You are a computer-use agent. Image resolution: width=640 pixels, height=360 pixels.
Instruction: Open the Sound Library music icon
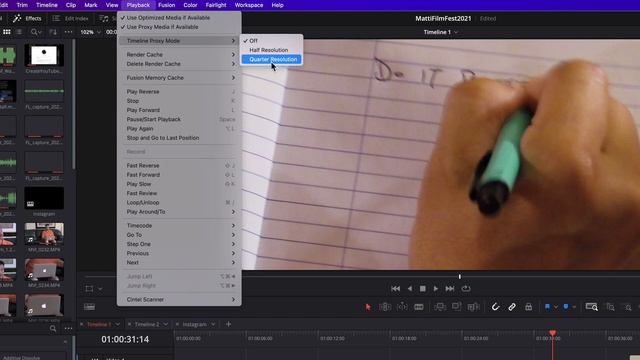click(x=104, y=18)
